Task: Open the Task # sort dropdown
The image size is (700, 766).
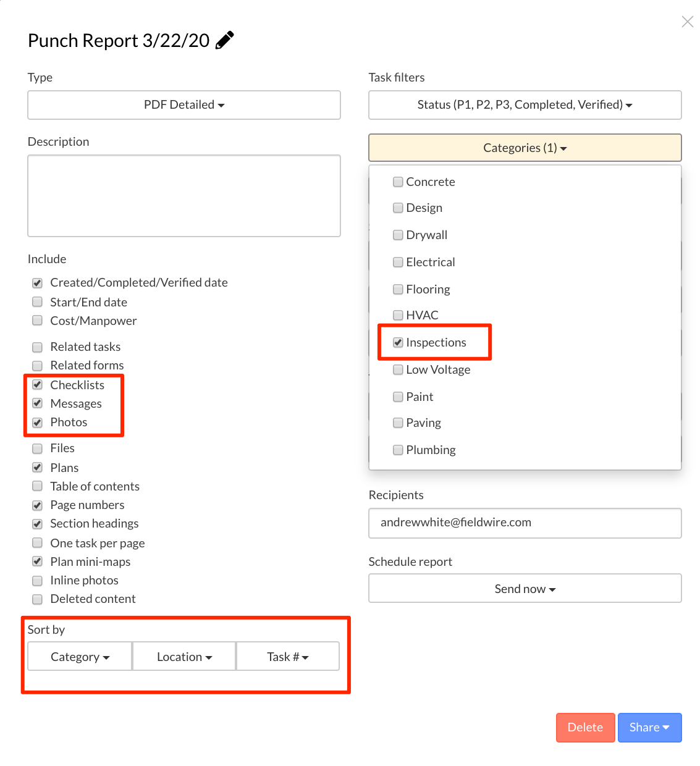Action: pyautogui.click(x=288, y=656)
